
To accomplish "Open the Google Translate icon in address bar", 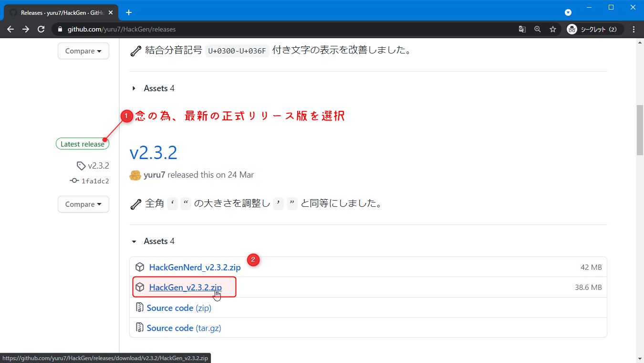I will coord(522,29).
